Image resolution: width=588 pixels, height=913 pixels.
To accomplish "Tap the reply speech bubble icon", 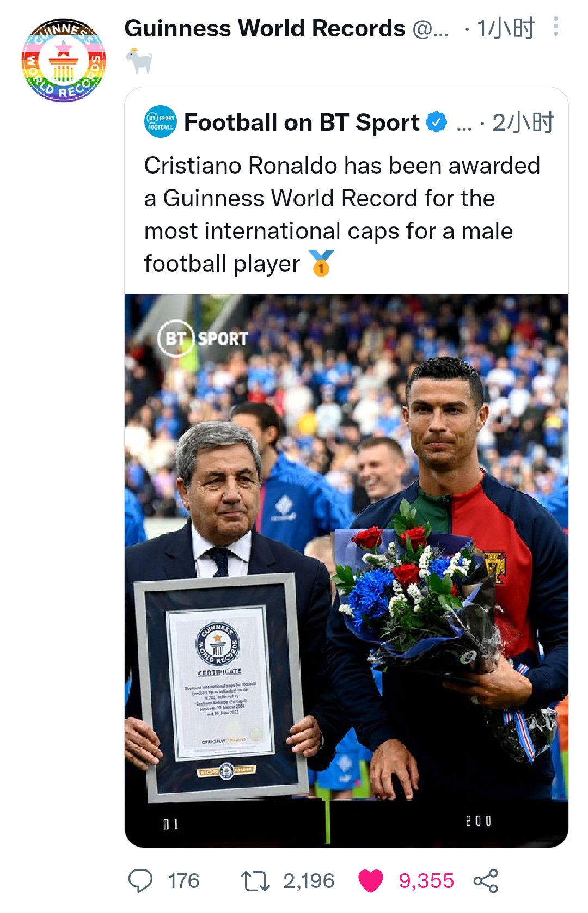I will [x=140, y=880].
